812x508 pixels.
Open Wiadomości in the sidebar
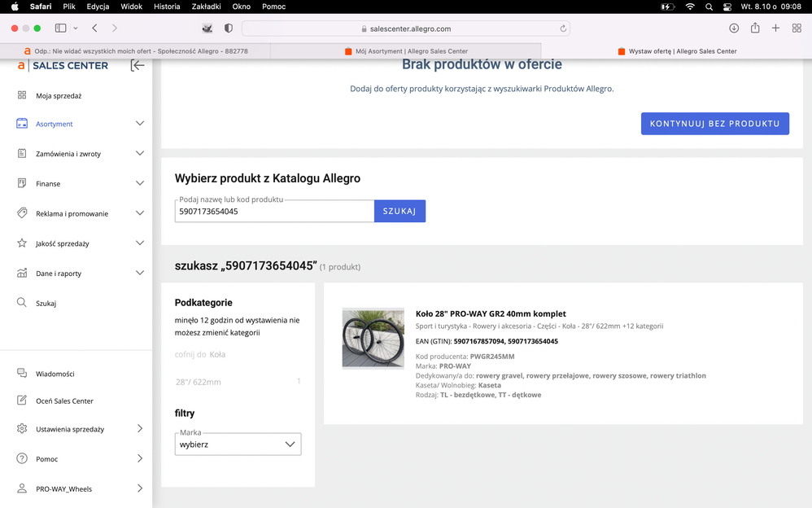[x=55, y=374]
